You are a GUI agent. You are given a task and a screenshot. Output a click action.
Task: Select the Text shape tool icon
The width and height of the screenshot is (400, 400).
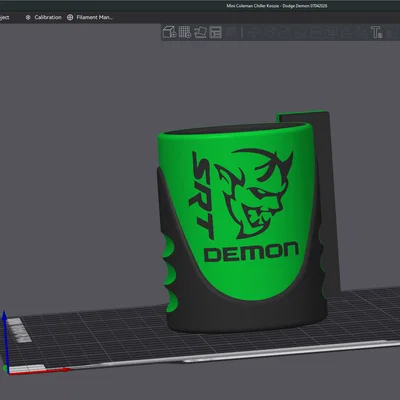(x=377, y=32)
